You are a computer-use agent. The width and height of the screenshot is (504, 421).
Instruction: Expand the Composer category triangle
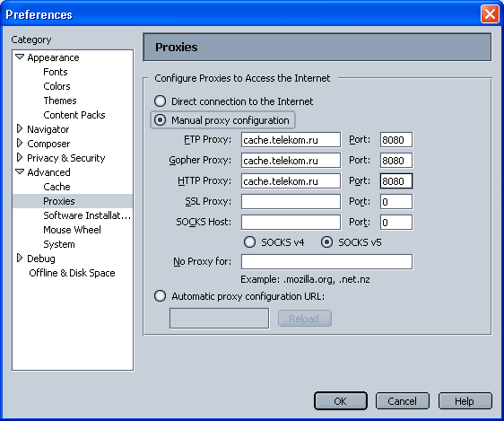(20, 143)
